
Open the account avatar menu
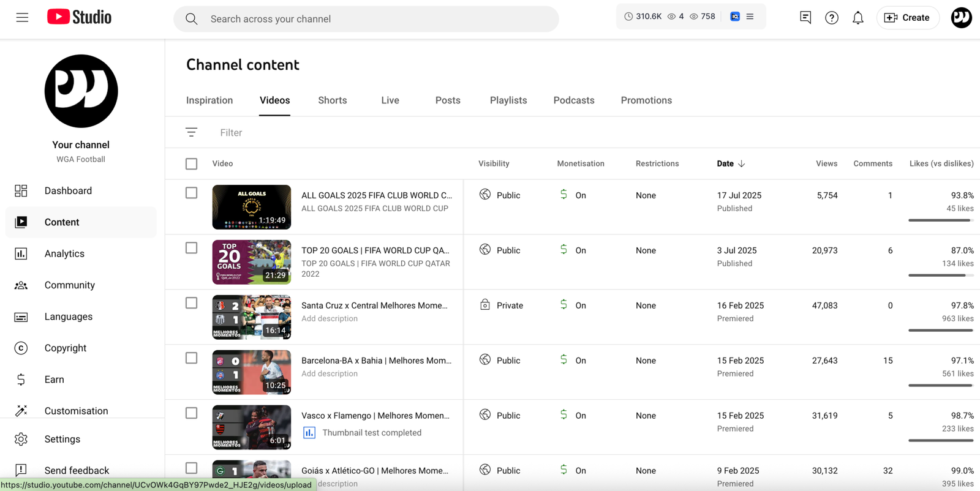pyautogui.click(x=960, y=18)
